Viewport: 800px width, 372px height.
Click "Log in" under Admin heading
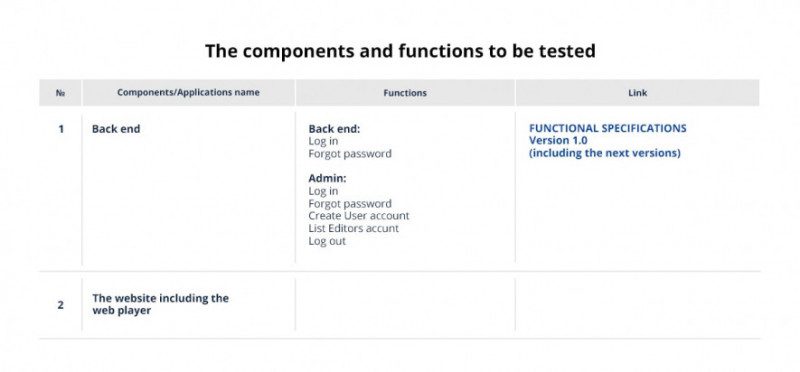323,191
